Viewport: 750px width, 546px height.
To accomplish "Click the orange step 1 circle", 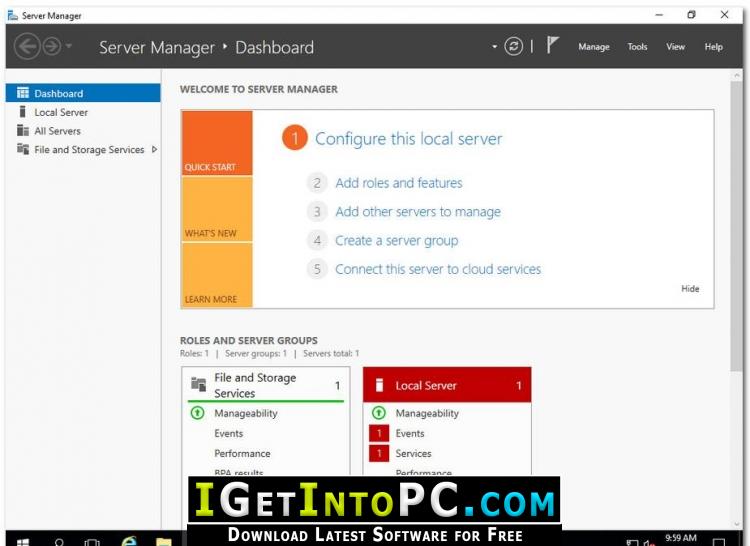I will coord(295,138).
